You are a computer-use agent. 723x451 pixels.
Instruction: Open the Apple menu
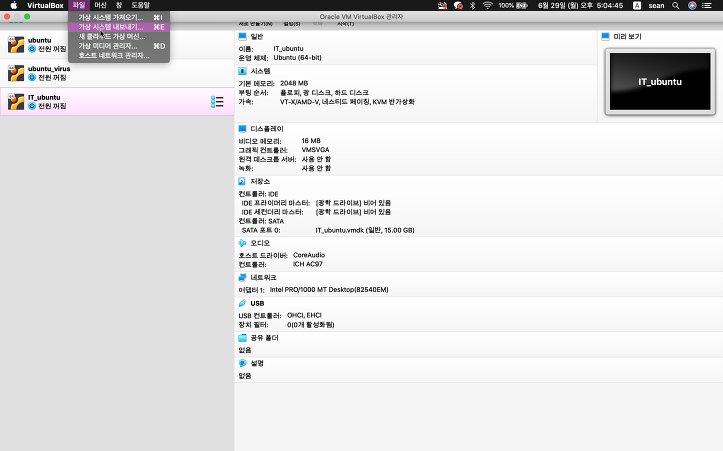[x=14, y=6]
